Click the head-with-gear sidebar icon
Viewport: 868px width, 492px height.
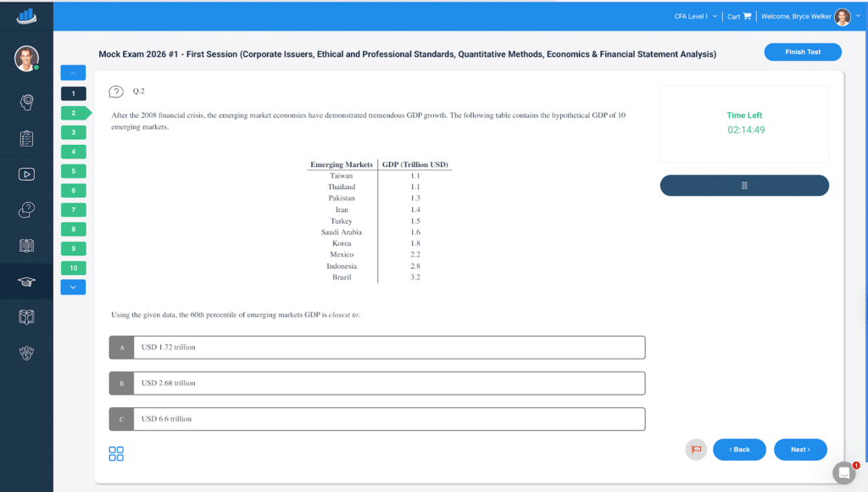pos(26,102)
